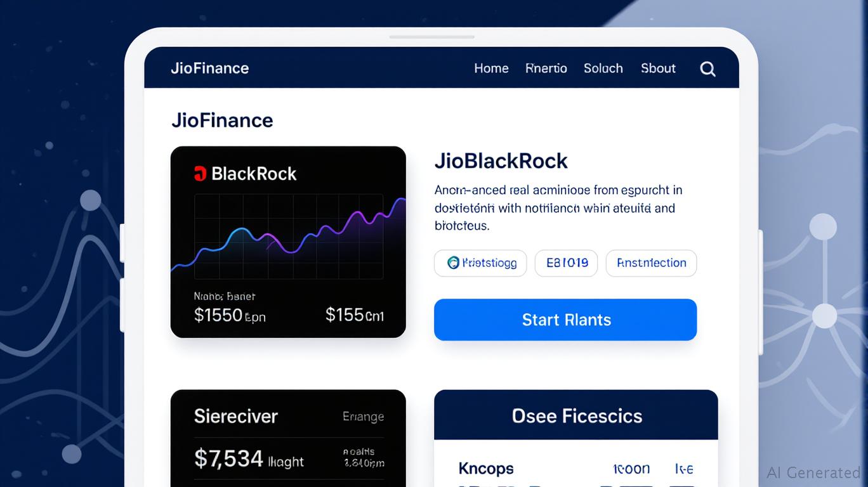Go to the Home nav item
This screenshot has height=487, width=868.
[x=491, y=68]
